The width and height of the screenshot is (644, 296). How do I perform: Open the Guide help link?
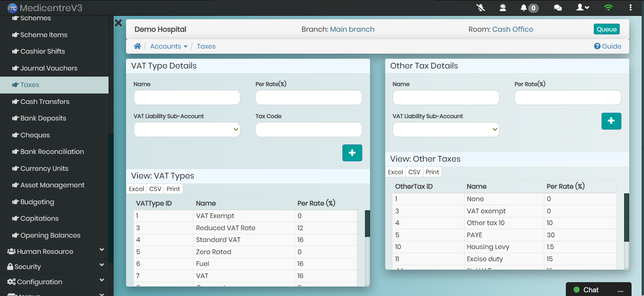tap(608, 46)
